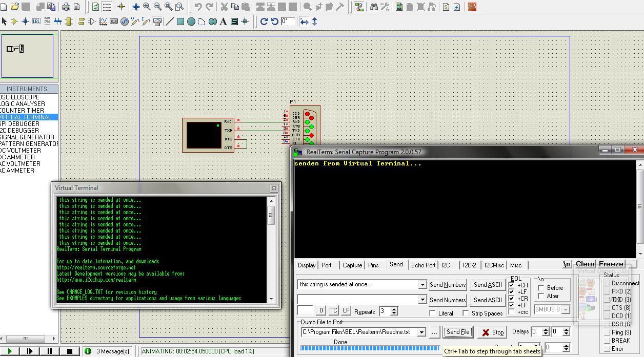Click the first Send ASCII button
This screenshot has width=644, height=357.
coord(488,285)
